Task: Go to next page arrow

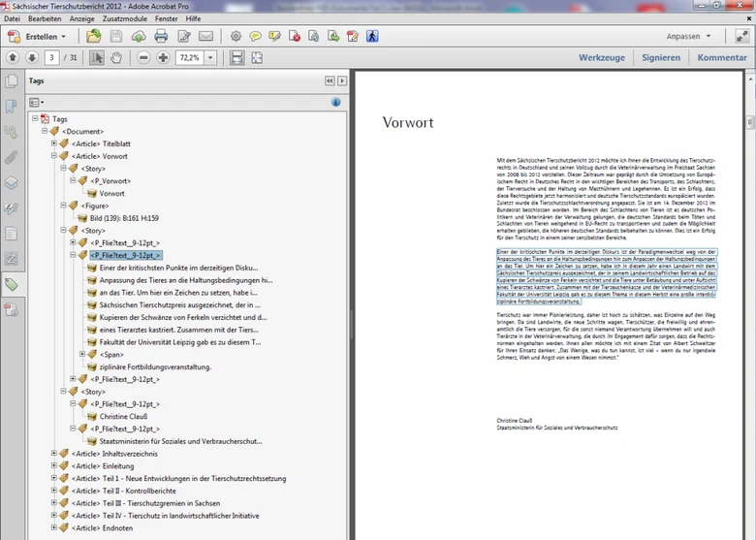Action: pyautogui.click(x=32, y=57)
